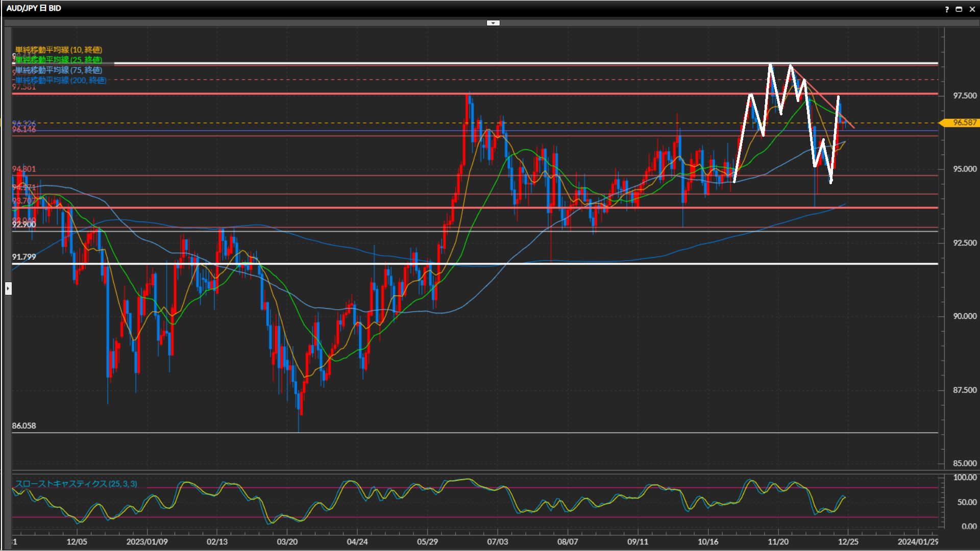Click the Slow Stochastics (25, 3, 3) label
Image resolution: width=980 pixels, height=551 pixels.
[x=76, y=484]
